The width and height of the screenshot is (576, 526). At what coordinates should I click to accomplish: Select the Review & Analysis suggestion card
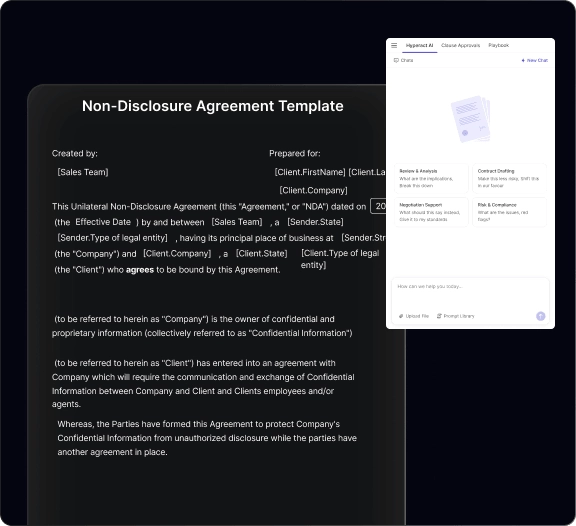pyautogui.click(x=431, y=179)
